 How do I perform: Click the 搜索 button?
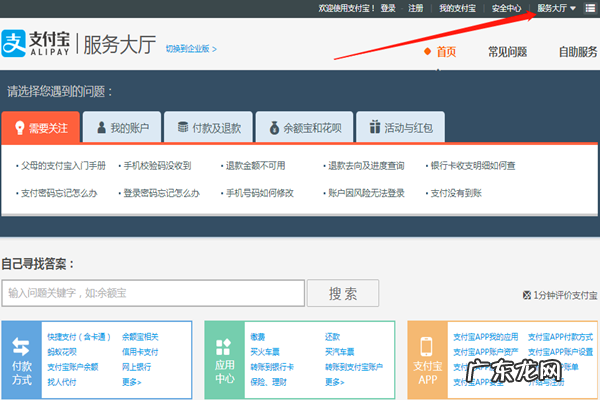(x=343, y=293)
